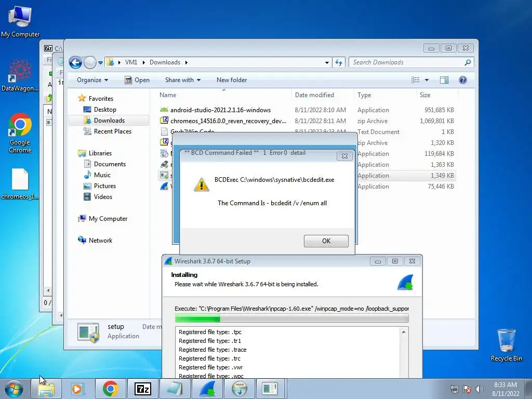Select chromeos_1 file on desktop
Image resolution: width=532 pixels, height=399 pixels.
point(20,183)
